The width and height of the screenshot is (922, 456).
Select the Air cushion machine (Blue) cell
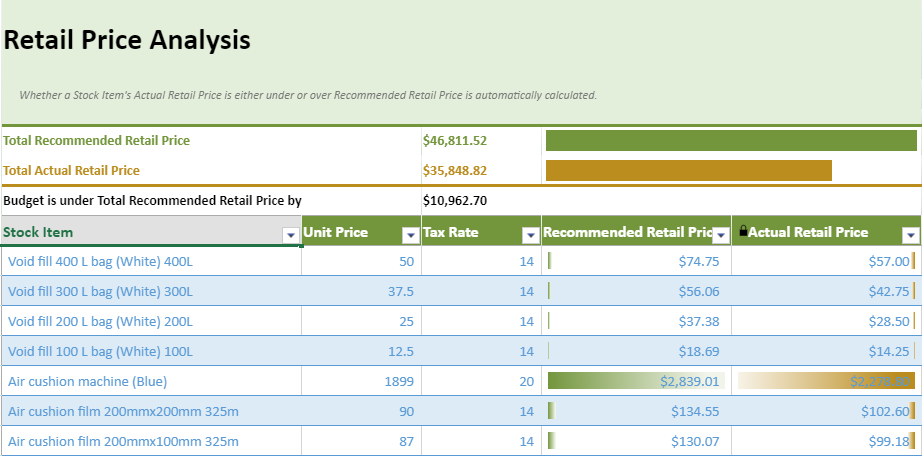pyautogui.click(x=87, y=382)
